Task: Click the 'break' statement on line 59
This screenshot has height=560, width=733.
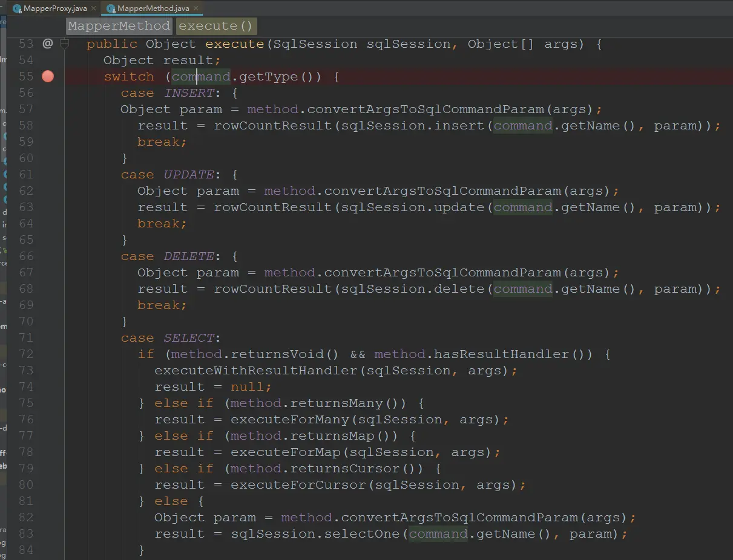Action: [159, 142]
